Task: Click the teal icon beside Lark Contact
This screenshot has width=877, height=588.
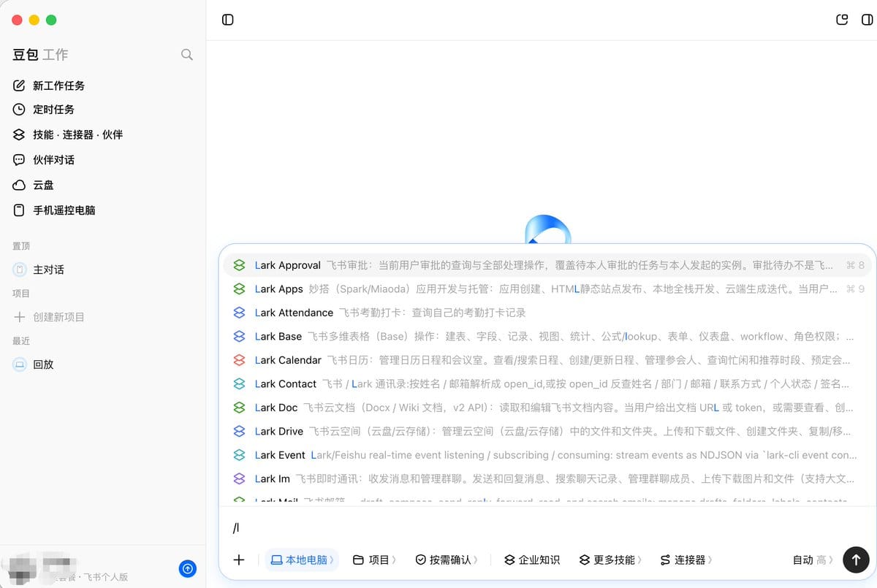Action: [x=239, y=383]
